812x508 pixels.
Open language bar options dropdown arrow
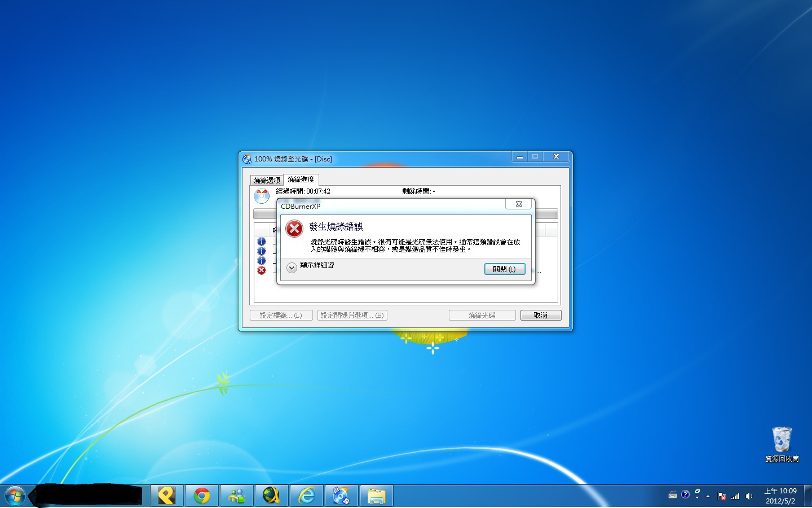pos(697,498)
